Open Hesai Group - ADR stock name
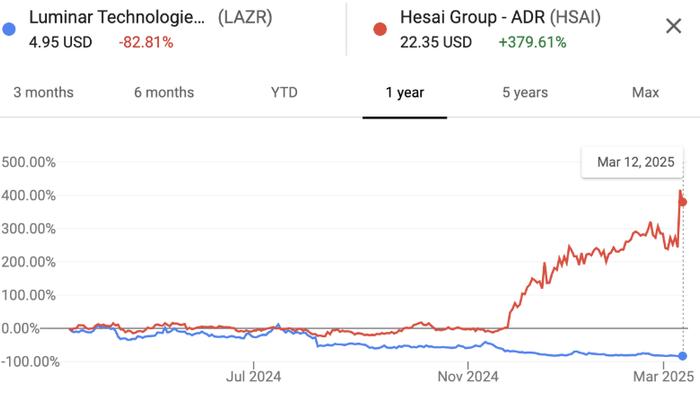The height and width of the screenshot is (400, 700). pyautogui.click(x=472, y=17)
